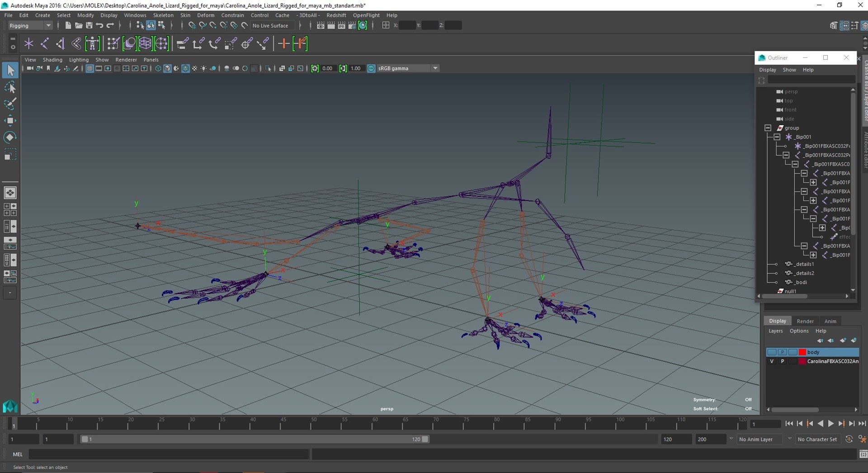Screen dimensions: 868x473
Task: Toggle wireframe shading in viewport toolbar
Action: 158,68
